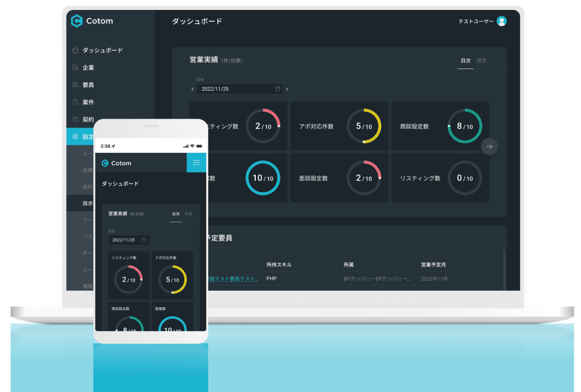Click the 2/10 progress ring on the top row
Viewport: 581px width, 392px height.
(x=263, y=126)
